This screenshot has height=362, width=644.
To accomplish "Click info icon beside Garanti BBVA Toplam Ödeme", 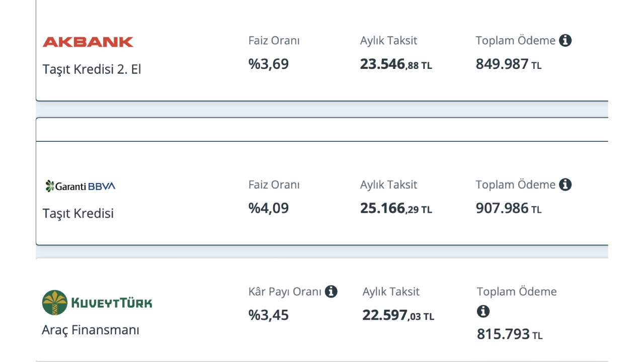I will [x=565, y=185].
